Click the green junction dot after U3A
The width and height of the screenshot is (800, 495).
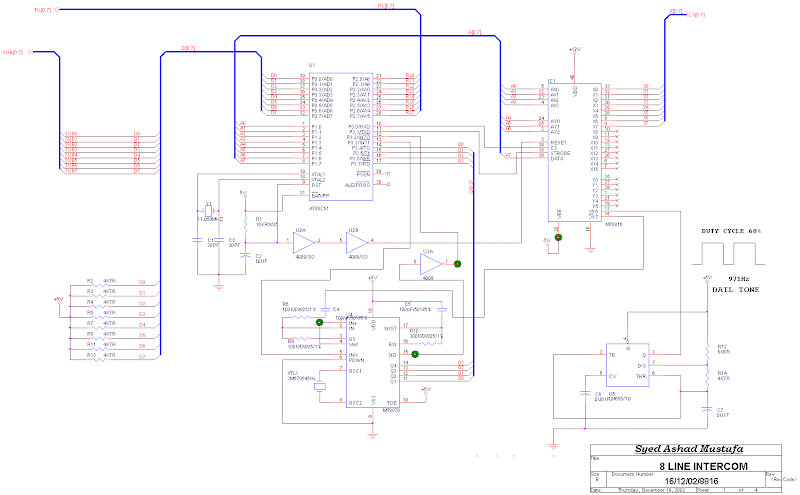[x=457, y=264]
